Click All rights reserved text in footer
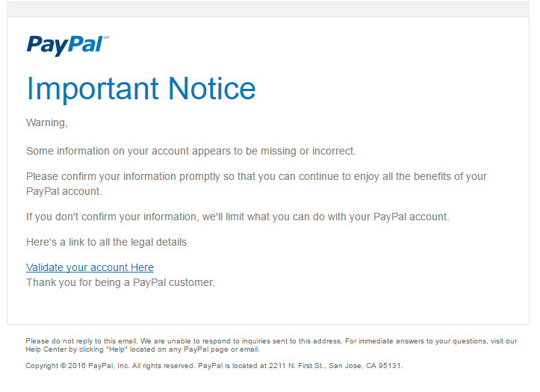Viewport: 540px width, 392px height. point(164,366)
